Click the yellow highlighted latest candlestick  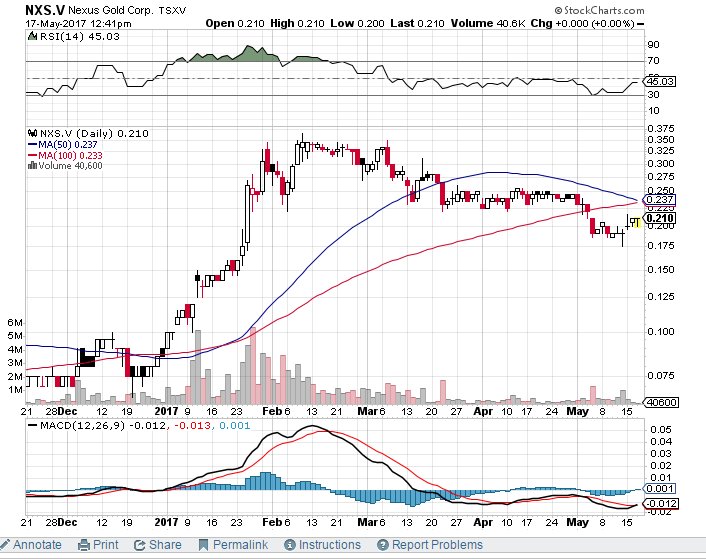point(637,222)
